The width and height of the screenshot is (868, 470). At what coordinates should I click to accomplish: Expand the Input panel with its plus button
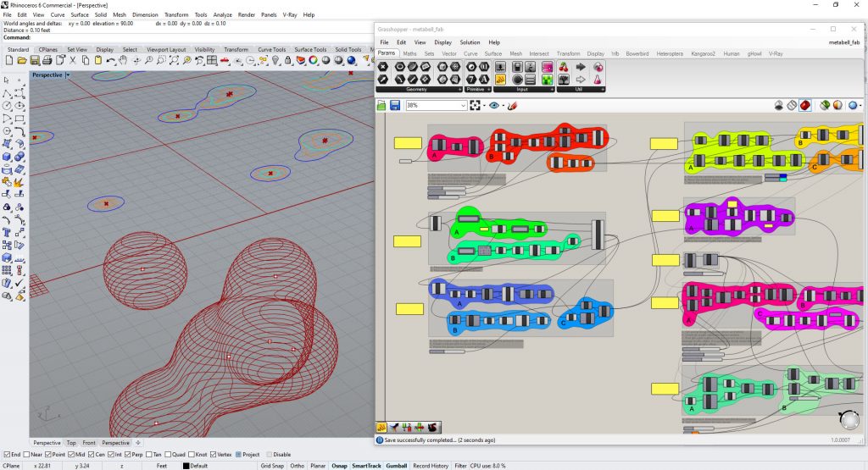point(551,90)
